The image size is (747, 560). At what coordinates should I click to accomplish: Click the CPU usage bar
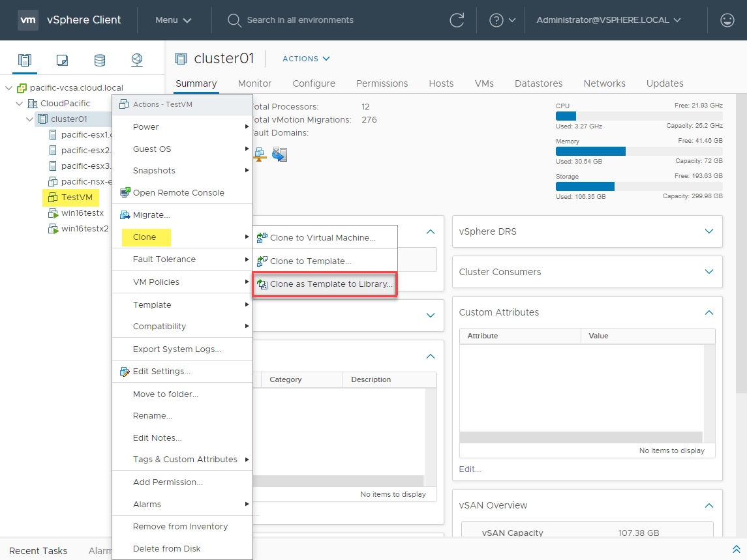tap(639, 116)
